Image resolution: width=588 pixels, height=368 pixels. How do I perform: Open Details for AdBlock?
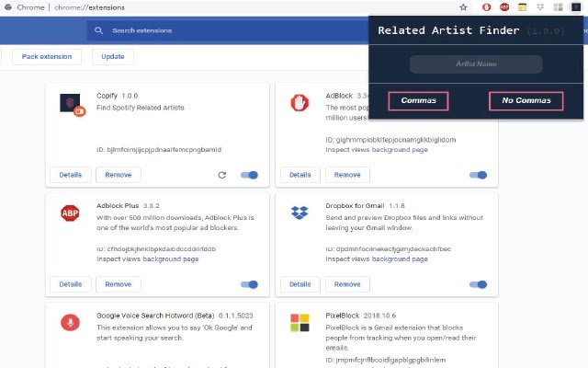coord(300,175)
